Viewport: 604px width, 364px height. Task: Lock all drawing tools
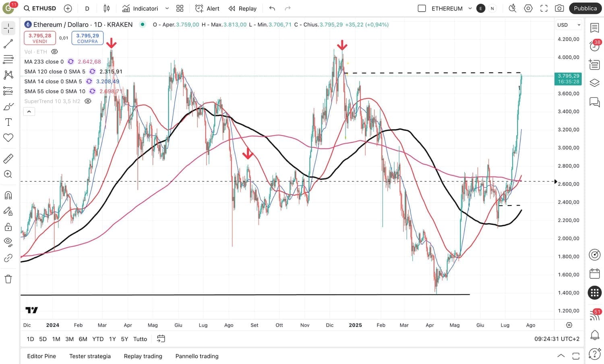pyautogui.click(x=8, y=227)
